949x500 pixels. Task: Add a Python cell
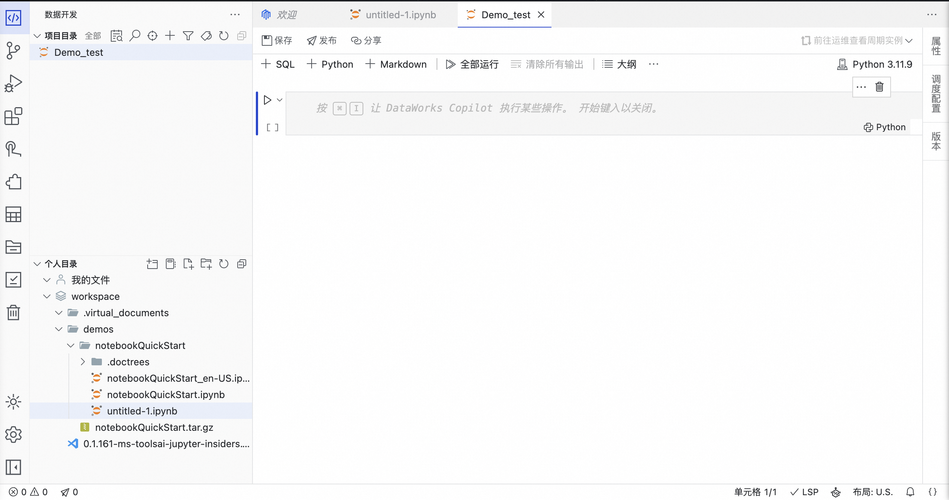(x=330, y=64)
